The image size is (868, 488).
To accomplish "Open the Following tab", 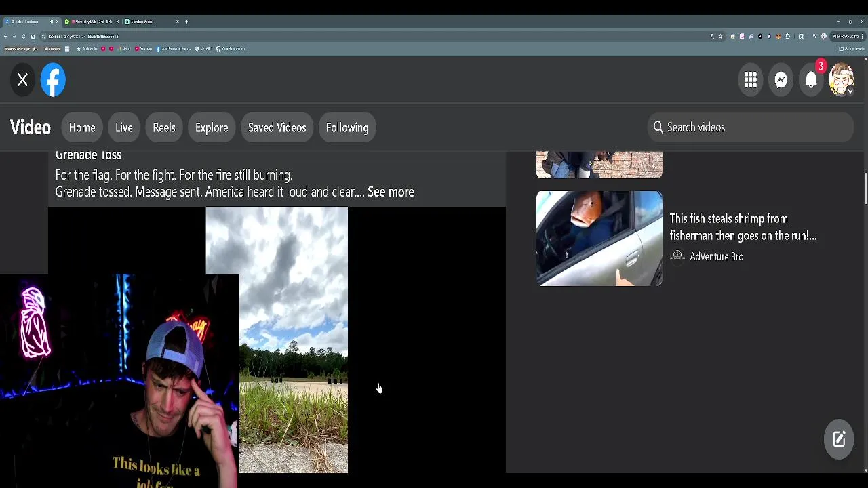I will pyautogui.click(x=347, y=127).
